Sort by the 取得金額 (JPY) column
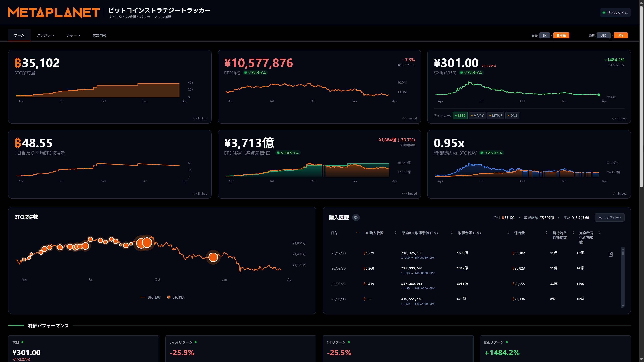Screen dimensions: 644x362 [508, 233]
